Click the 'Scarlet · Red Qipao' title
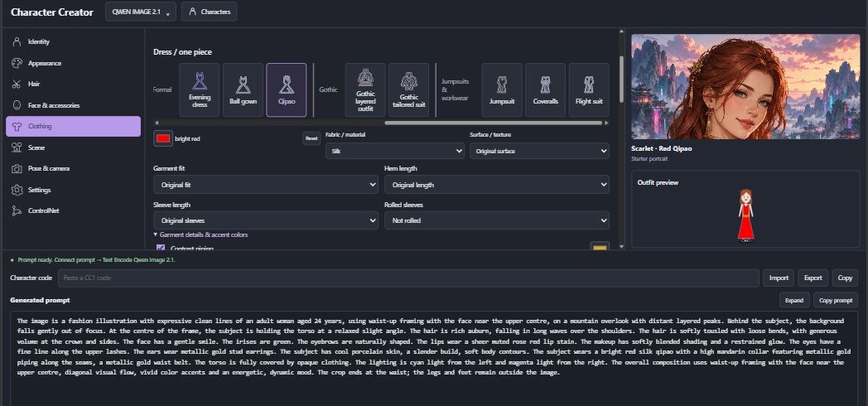The height and width of the screenshot is (406, 868). coord(661,148)
